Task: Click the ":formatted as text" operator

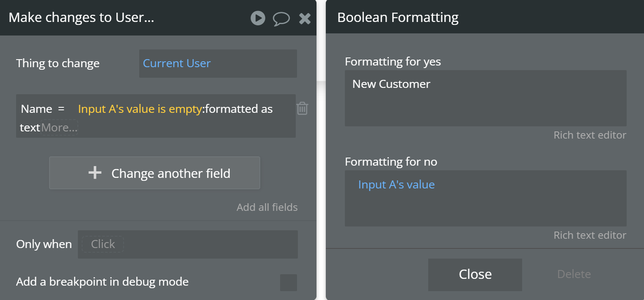Action: [238, 109]
